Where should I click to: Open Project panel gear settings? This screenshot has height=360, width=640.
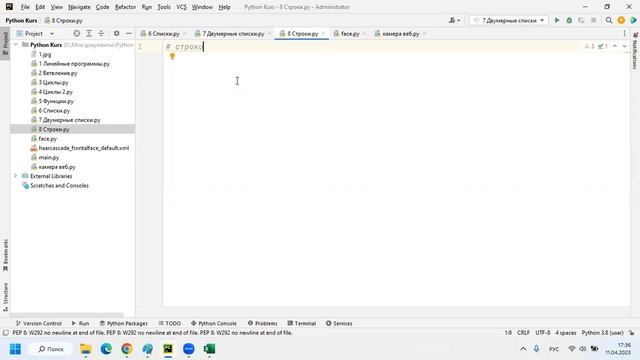[116, 33]
